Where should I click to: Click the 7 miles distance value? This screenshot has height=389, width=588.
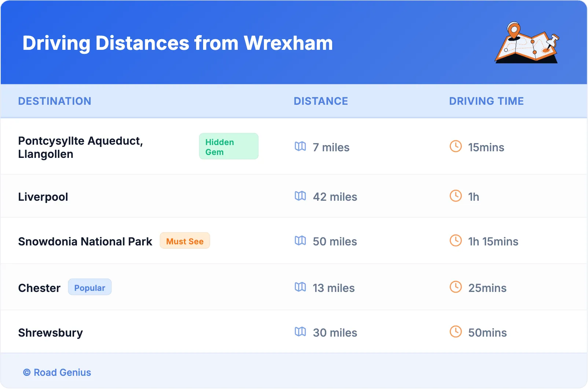tap(331, 147)
